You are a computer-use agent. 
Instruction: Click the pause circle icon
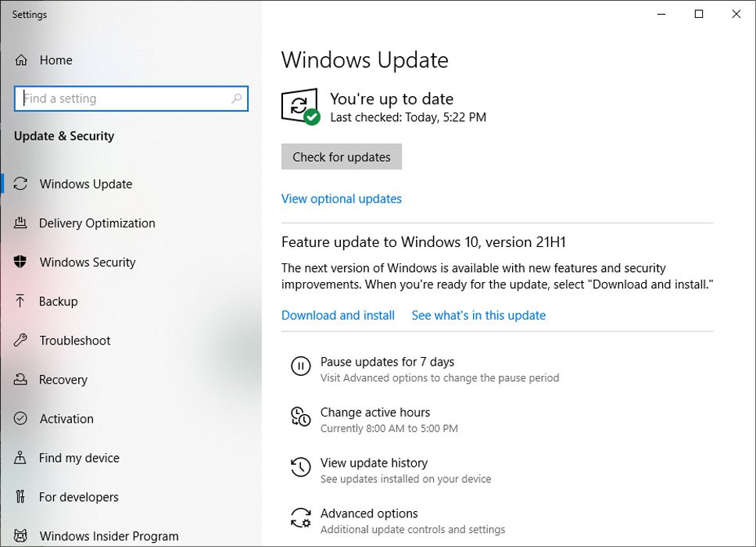[300, 366]
